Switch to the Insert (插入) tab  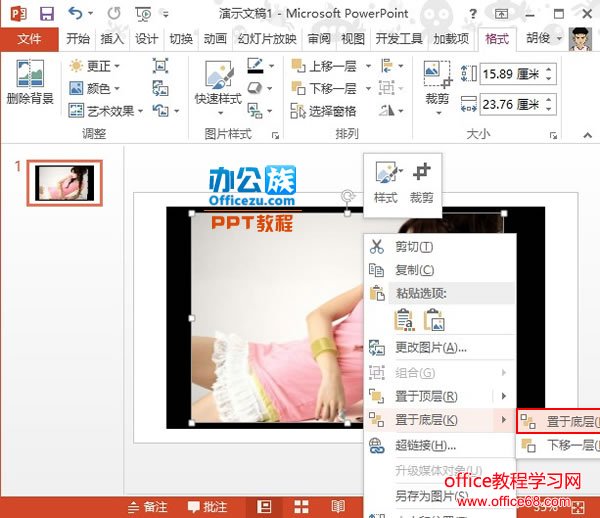[x=112, y=39]
